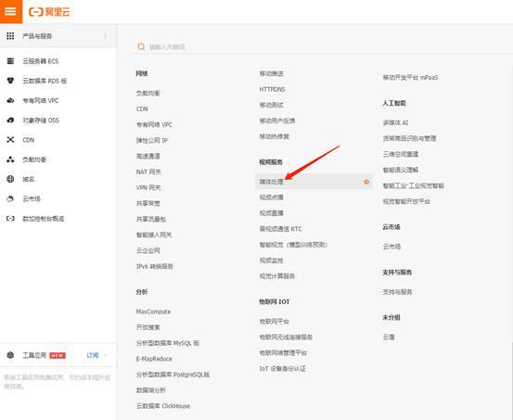The height and width of the screenshot is (420, 513).
Task: Open 货架商品识别与管理
Action: 409,138
